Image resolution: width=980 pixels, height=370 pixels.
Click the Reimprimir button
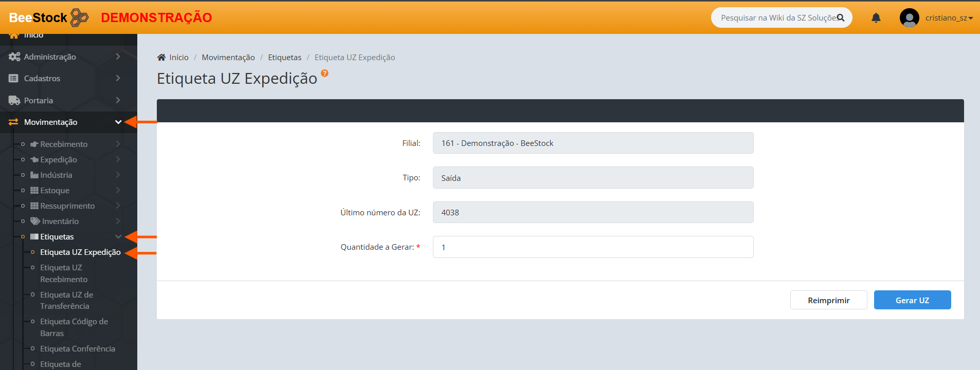point(828,300)
